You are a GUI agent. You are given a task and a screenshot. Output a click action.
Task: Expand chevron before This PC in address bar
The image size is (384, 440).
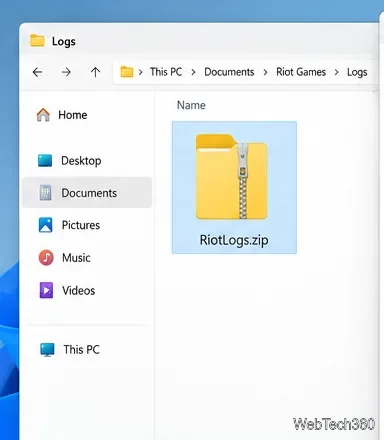(x=141, y=72)
